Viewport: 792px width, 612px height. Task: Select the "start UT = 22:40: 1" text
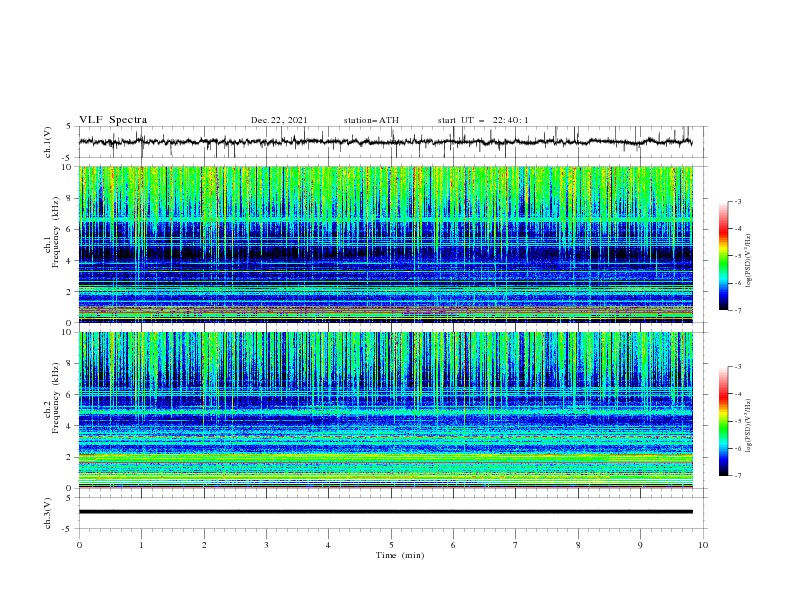point(482,120)
